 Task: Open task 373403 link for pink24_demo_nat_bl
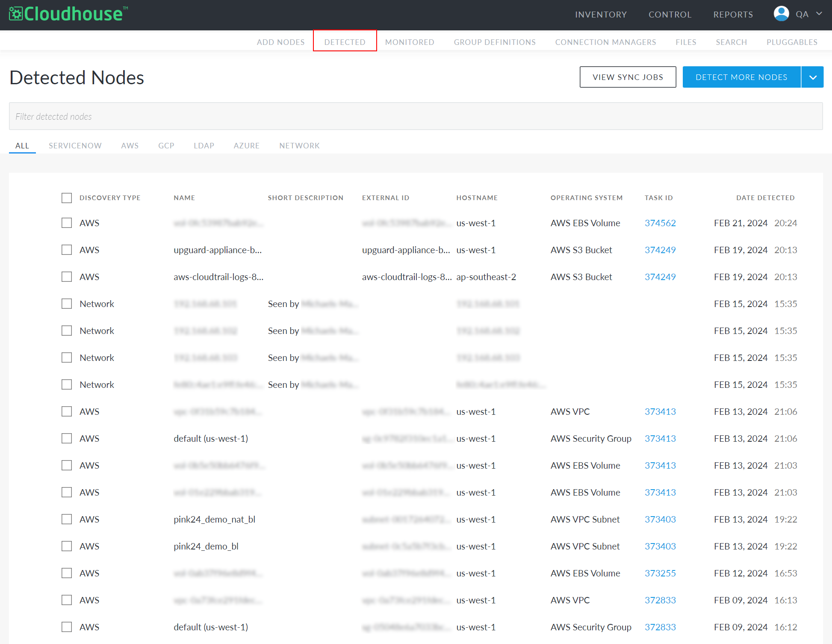[660, 519]
